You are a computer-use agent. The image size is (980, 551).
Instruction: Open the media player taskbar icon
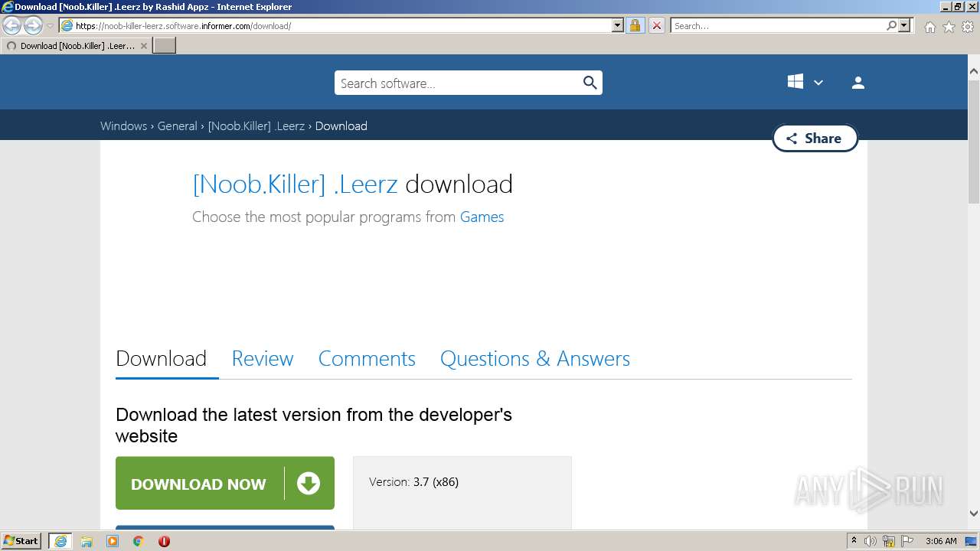coord(113,541)
